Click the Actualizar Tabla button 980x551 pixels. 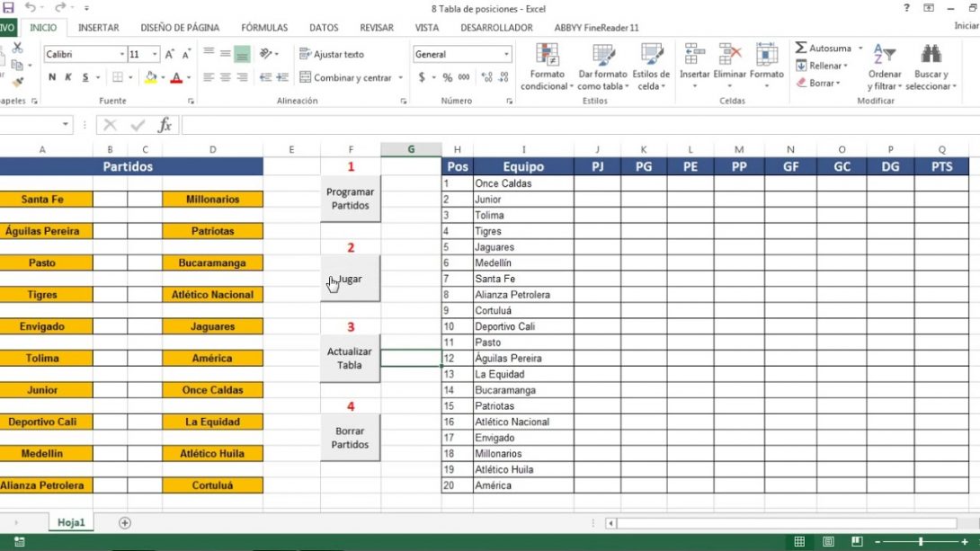[x=350, y=357]
